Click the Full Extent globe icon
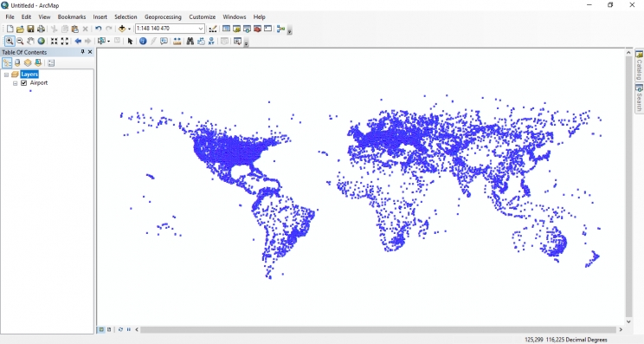The height and width of the screenshot is (344, 644). (x=41, y=41)
